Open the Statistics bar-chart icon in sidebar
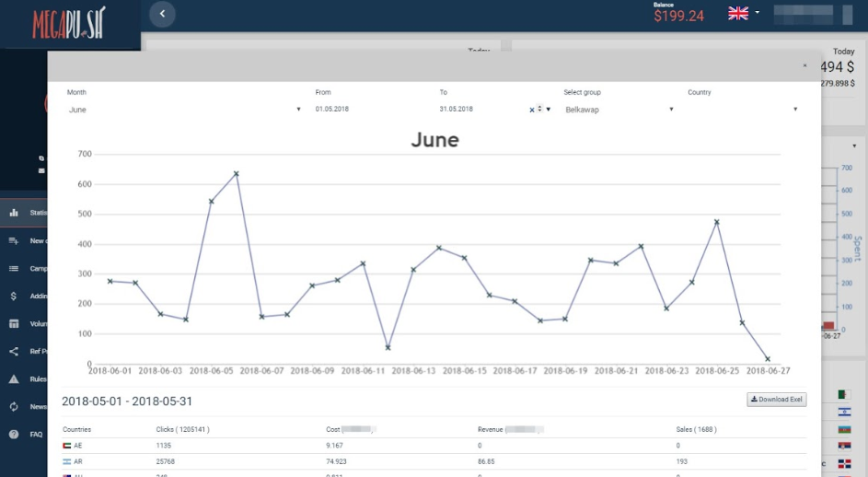 (x=14, y=213)
